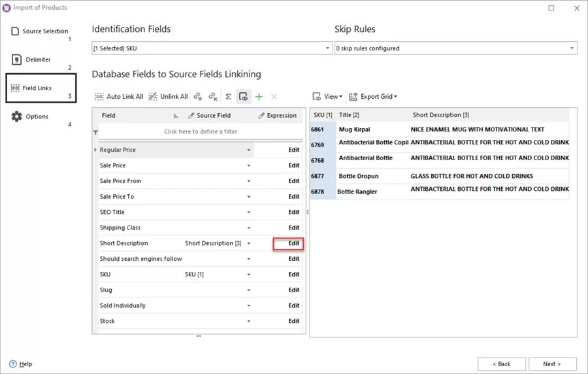Open the Options step with gear icon
588x374 pixels.
pos(37,116)
